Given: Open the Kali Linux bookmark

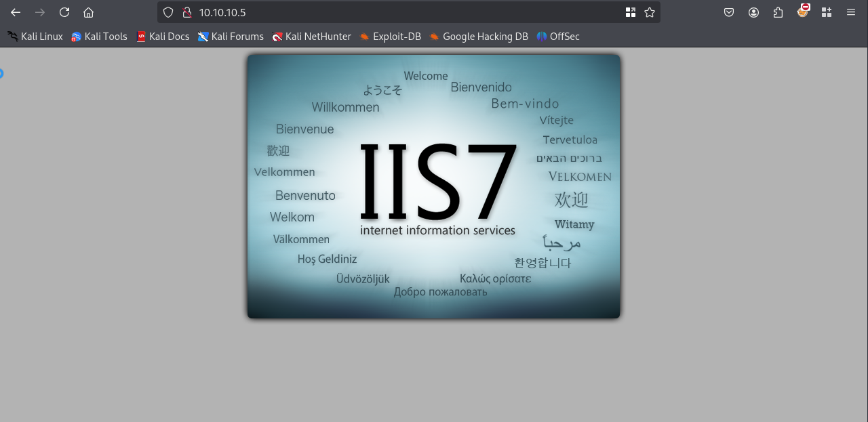Looking at the screenshot, I should 35,37.
